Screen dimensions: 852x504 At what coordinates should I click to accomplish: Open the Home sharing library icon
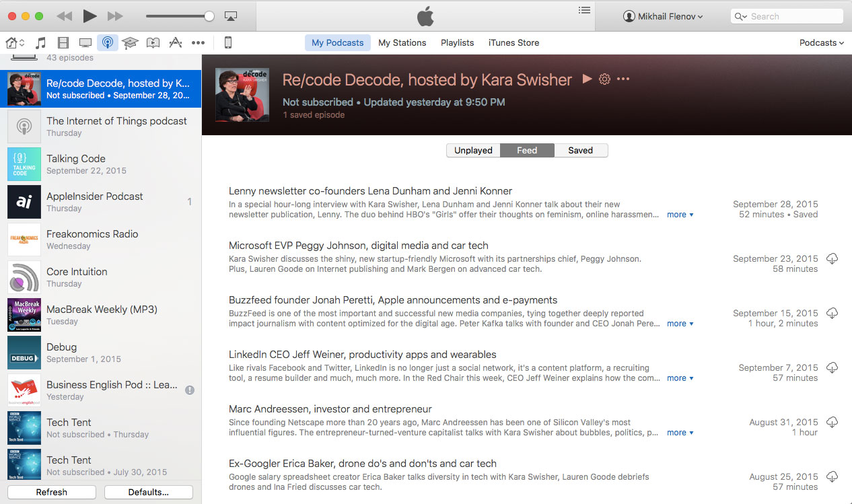click(x=15, y=43)
